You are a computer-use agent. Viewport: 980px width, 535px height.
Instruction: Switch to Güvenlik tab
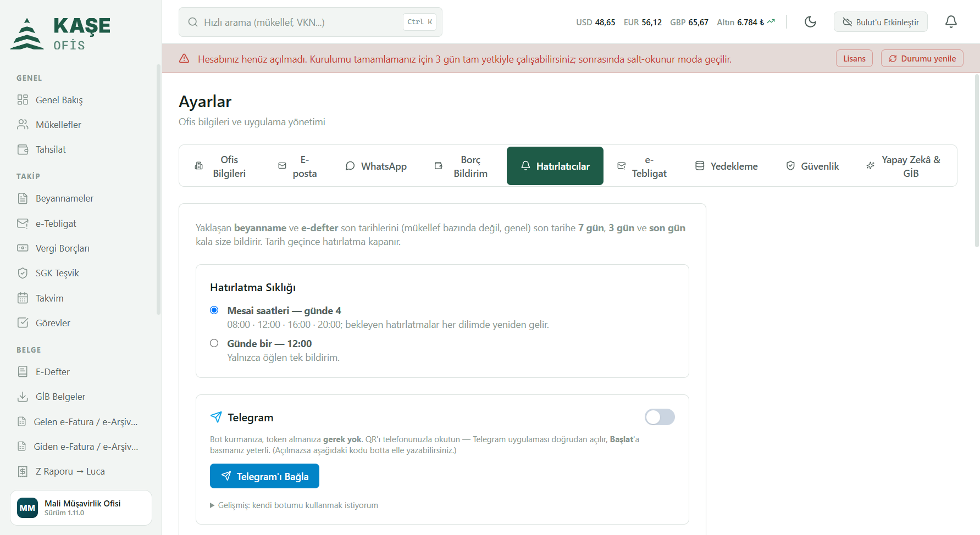point(812,166)
